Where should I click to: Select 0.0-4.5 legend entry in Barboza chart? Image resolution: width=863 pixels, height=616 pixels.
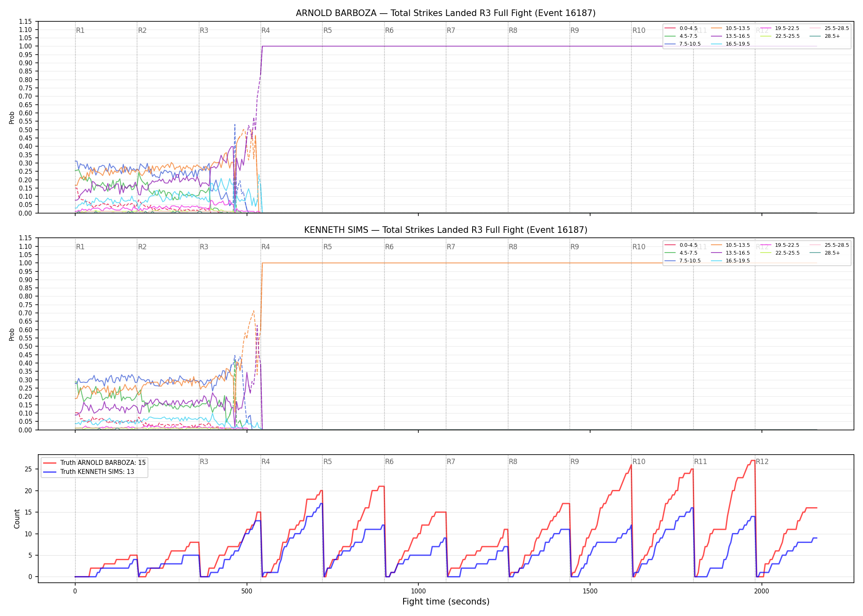tap(681, 28)
